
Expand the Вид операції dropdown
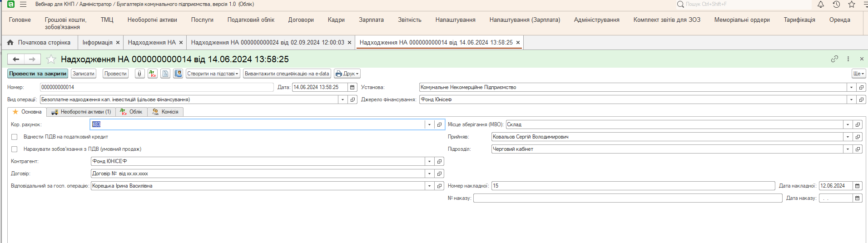point(343,99)
